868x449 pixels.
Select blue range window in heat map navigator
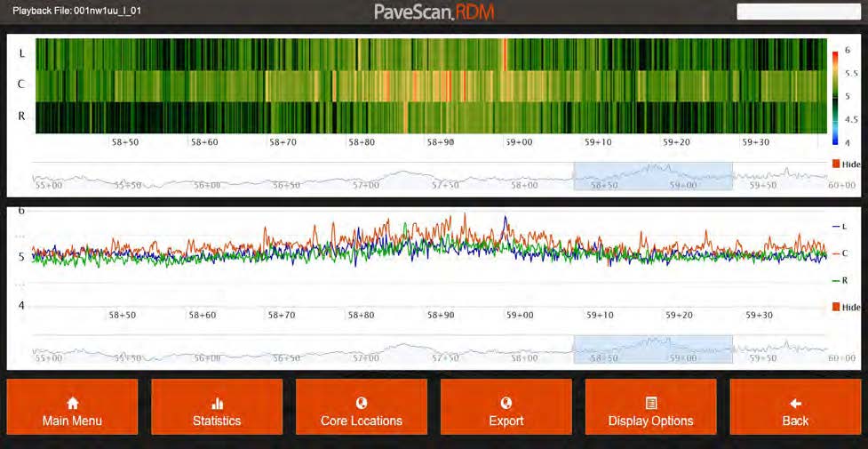[652, 176]
